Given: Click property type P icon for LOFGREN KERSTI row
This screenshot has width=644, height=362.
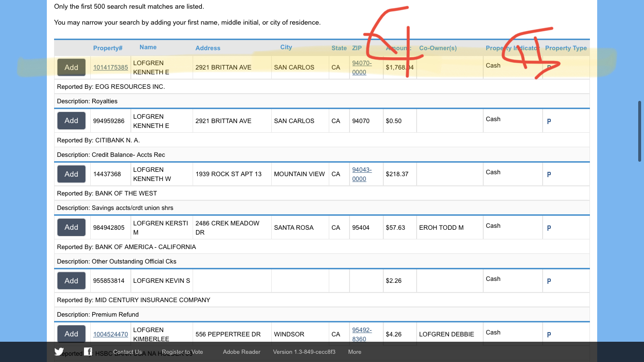Looking at the screenshot, I should click(x=549, y=228).
